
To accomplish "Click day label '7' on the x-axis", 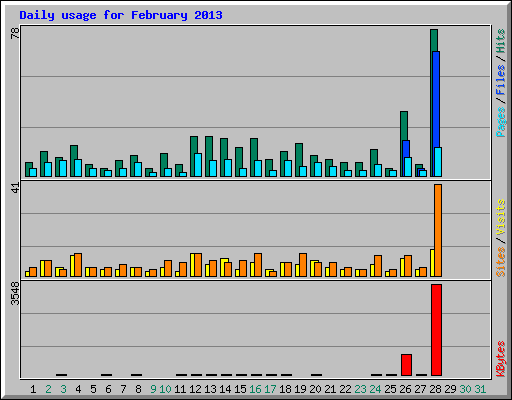I will 123,389.
